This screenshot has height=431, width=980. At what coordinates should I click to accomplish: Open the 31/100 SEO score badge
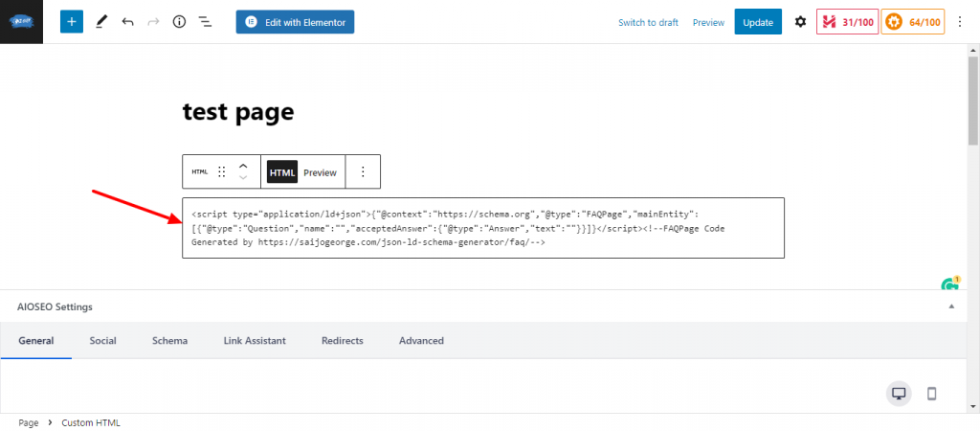[847, 22]
